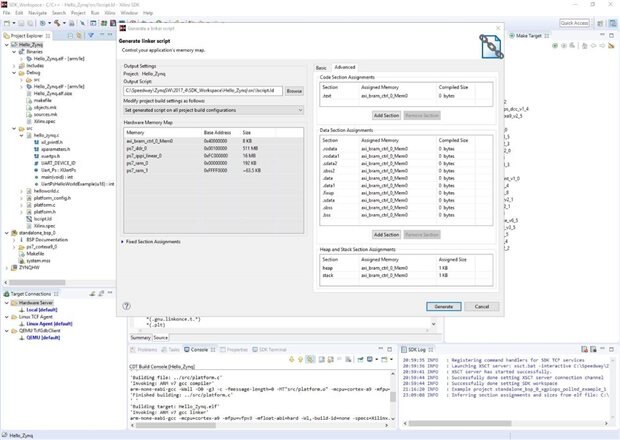Select the heap section row
This screenshot has width=620, height=440.
point(406,268)
